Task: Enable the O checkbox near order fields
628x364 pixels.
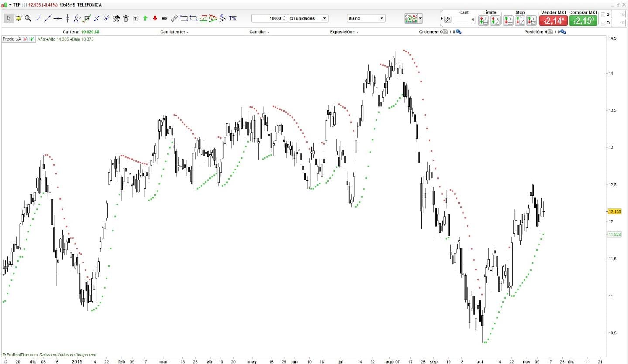Action: click(x=604, y=23)
